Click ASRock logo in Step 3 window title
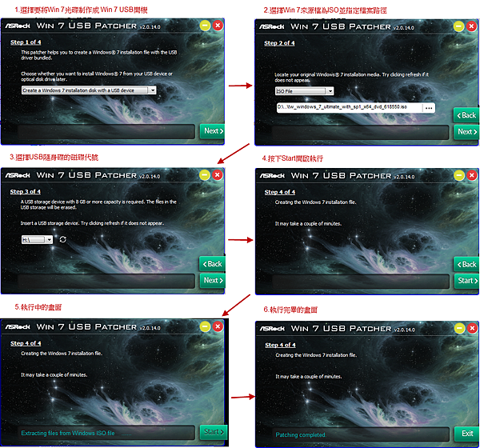Screen dimensions: 480x448 [x=18, y=175]
